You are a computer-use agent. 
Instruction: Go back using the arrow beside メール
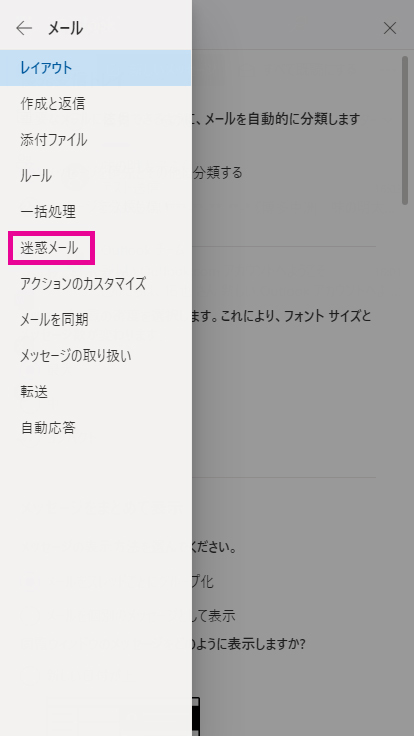[23, 28]
